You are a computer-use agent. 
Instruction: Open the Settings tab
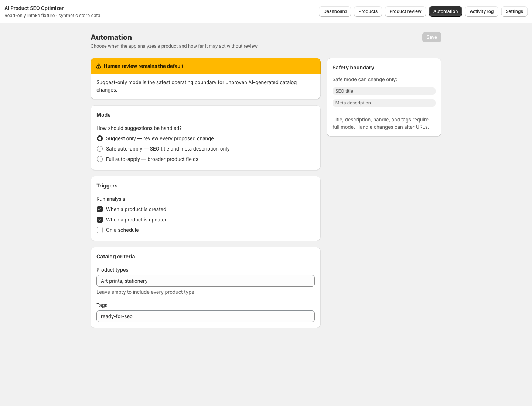(514, 11)
